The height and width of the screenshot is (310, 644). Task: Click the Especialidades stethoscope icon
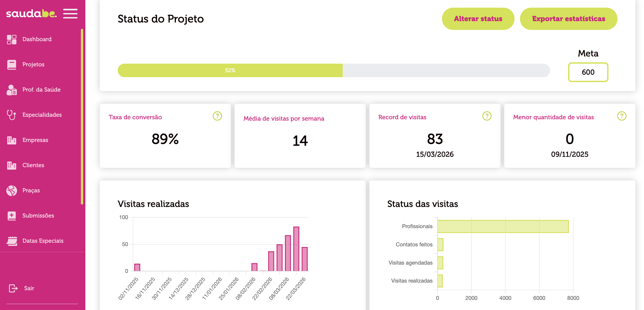pyautogui.click(x=11, y=115)
